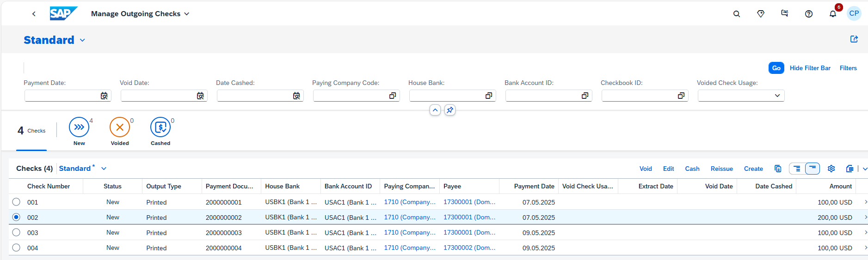Open Paying Company Code value help

(393, 96)
